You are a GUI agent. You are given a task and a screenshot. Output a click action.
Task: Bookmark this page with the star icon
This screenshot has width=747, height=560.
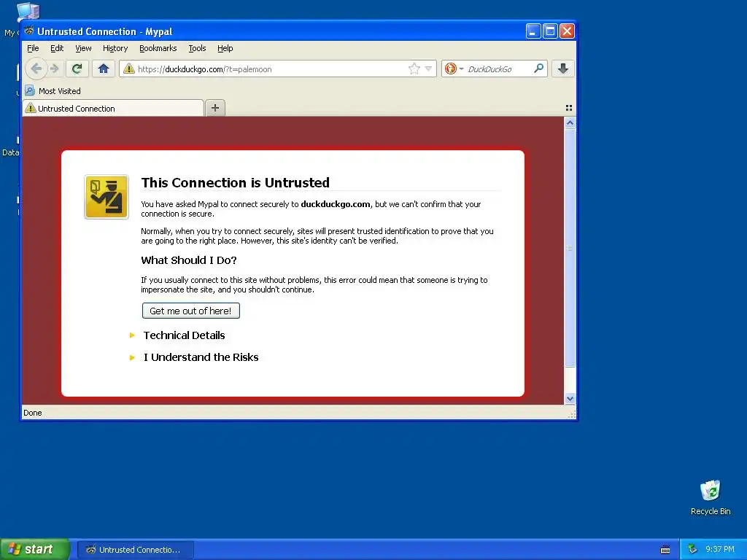(x=414, y=69)
